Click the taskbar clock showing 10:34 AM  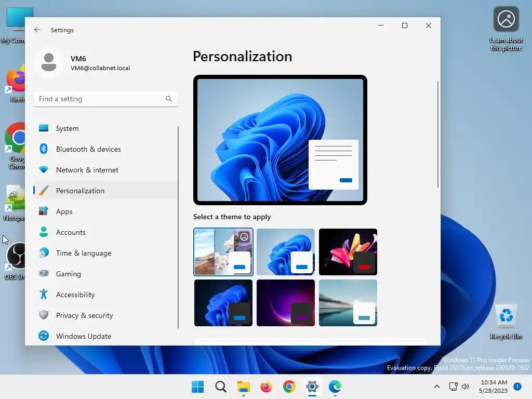494,387
